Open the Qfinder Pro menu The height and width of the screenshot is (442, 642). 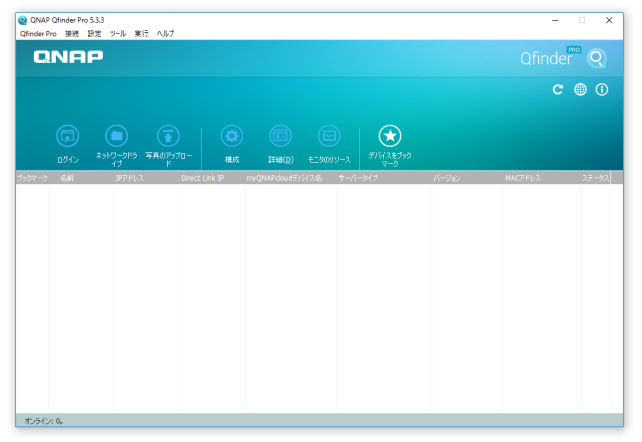[38, 34]
